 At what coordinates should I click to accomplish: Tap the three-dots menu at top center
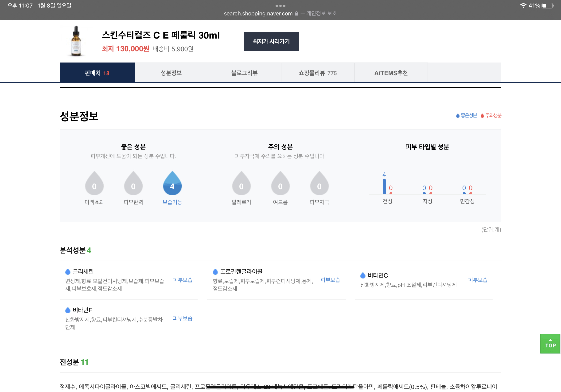tap(280, 6)
